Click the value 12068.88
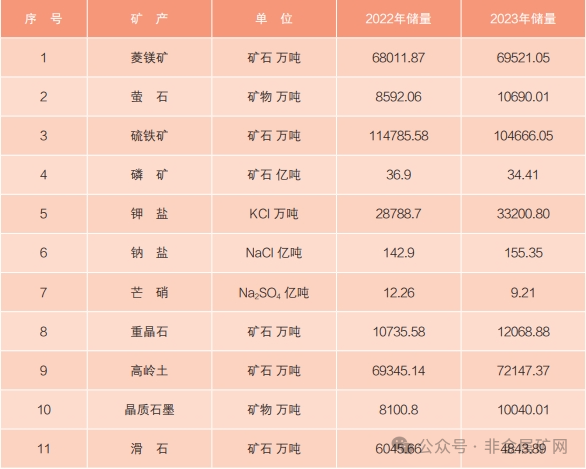This screenshot has height=469, width=586. click(x=523, y=331)
